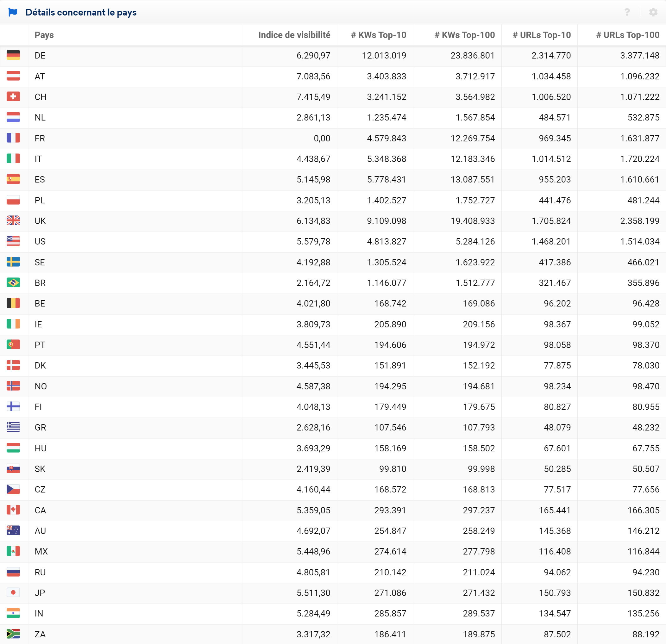666x644 pixels.
Task: Click KWs Top-100 value 289.537
Action: point(479,613)
